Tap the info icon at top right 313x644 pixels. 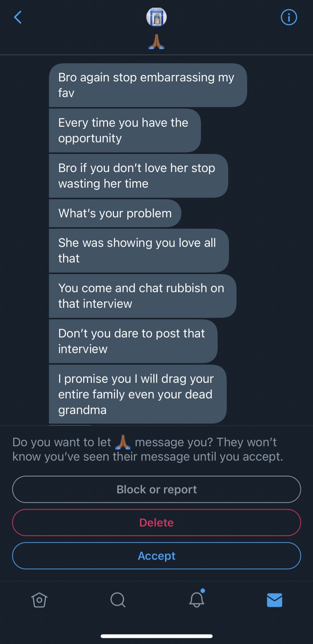[x=288, y=17]
